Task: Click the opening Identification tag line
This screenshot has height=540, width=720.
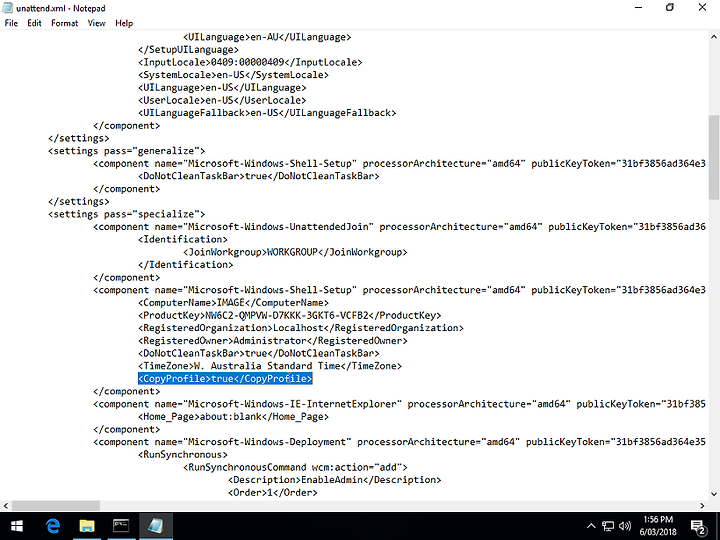Action: pos(183,239)
